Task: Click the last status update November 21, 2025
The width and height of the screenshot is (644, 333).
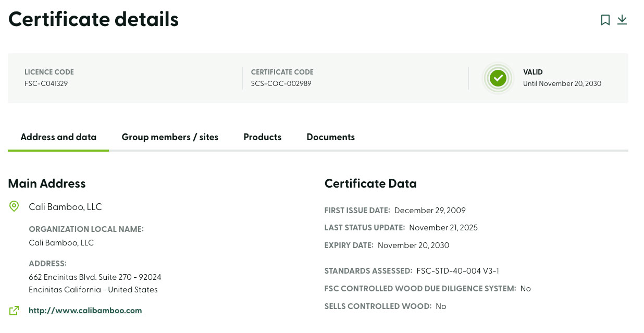Action: [443, 228]
